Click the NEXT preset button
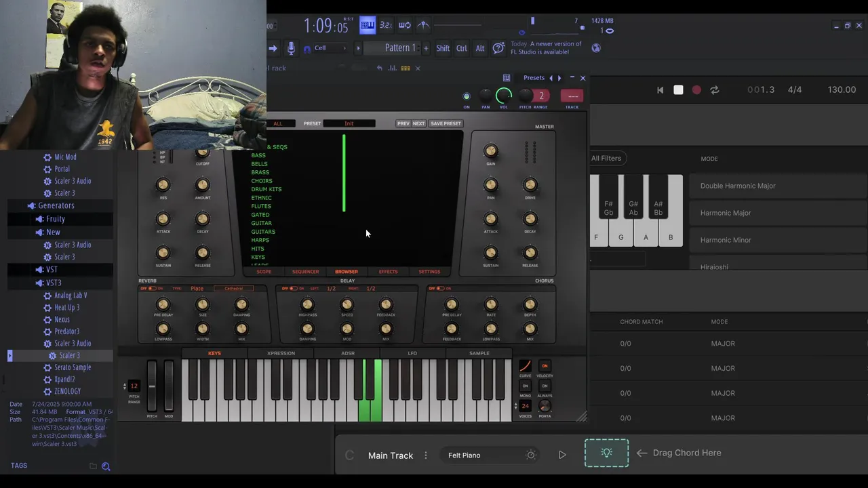Screen dimensions: 868x488 (418, 123)
